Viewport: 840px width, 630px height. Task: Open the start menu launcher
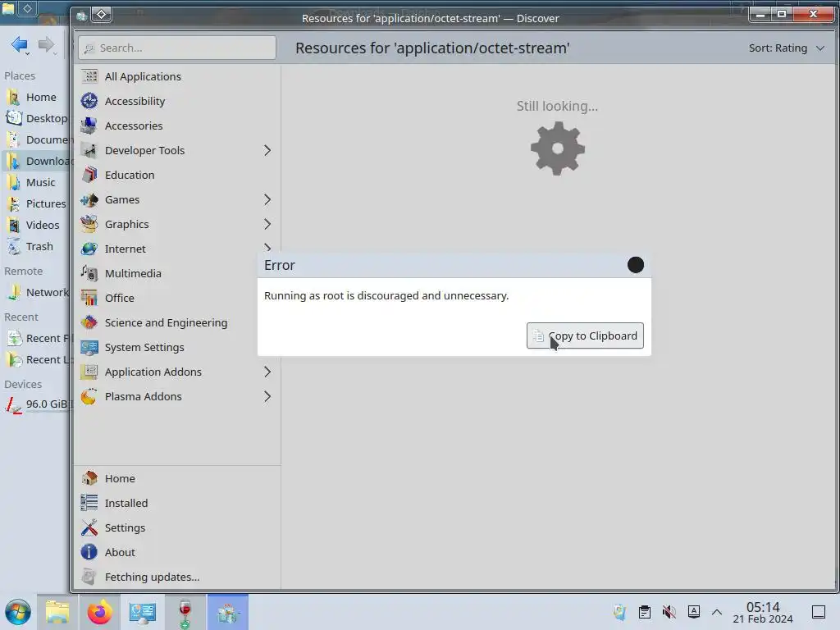(18, 612)
